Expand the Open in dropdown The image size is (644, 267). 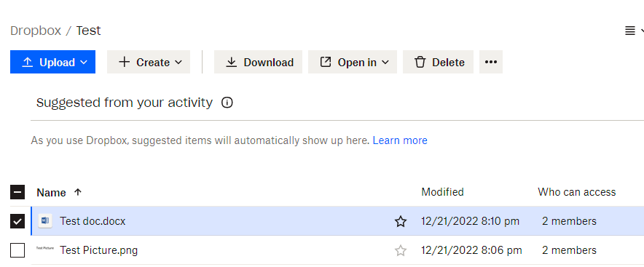point(353,62)
